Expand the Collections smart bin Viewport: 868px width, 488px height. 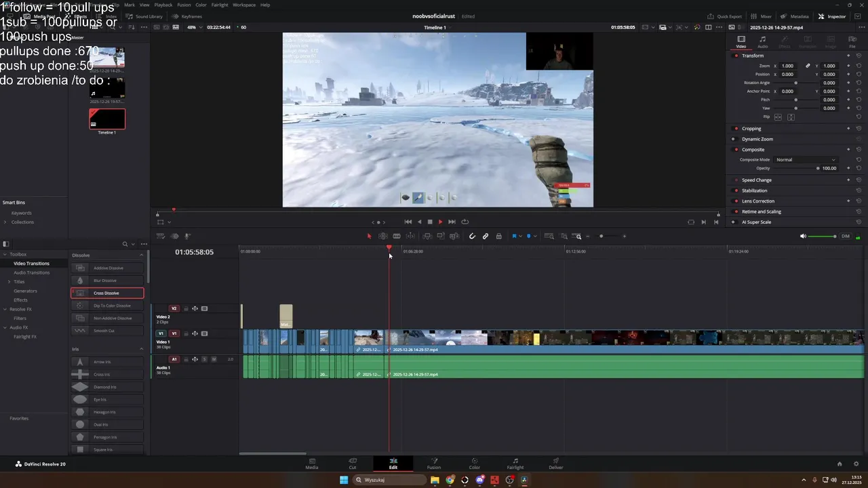click(5, 222)
